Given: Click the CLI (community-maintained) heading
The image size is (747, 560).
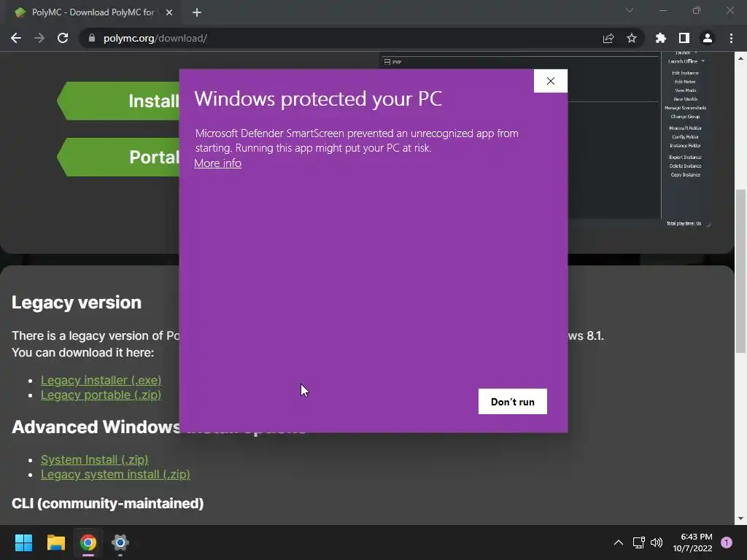Looking at the screenshot, I should tap(108, 503).
